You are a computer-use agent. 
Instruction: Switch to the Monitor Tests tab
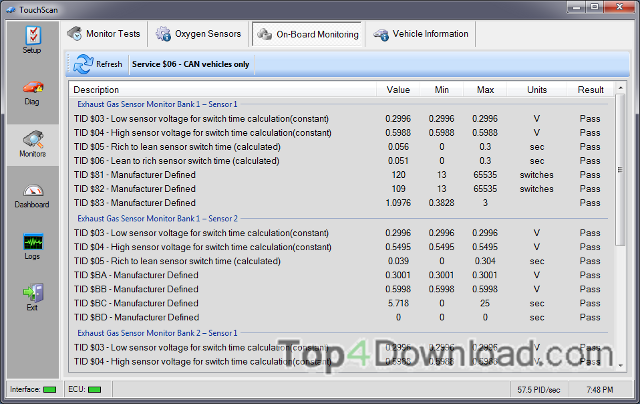click(x=104, y=34)
